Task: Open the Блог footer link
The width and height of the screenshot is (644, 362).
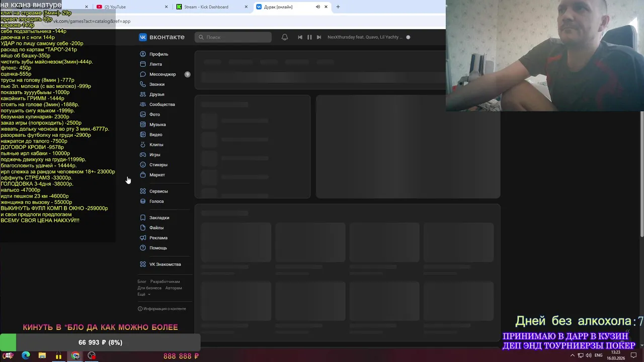Action: pyautogui.click(x=142, y=282)
